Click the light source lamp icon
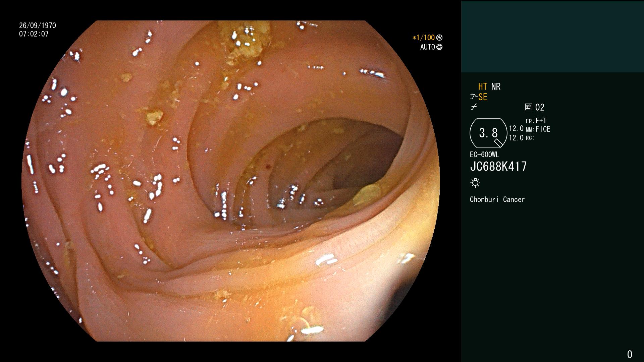The height and width of the screenshot is (362, 644). pos(475,183)
